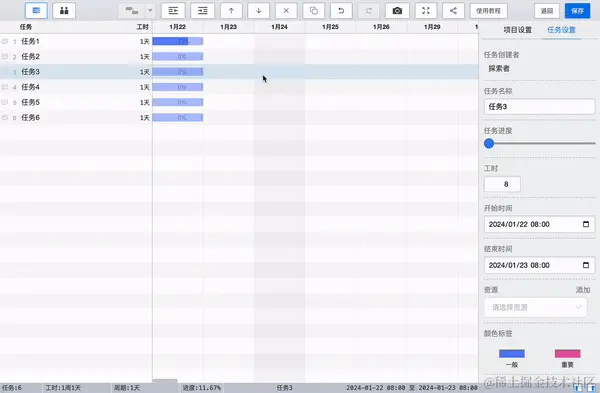600x393 pixels.
Task: Switch to 项目设置 tab
Action: tap(517, 30)
